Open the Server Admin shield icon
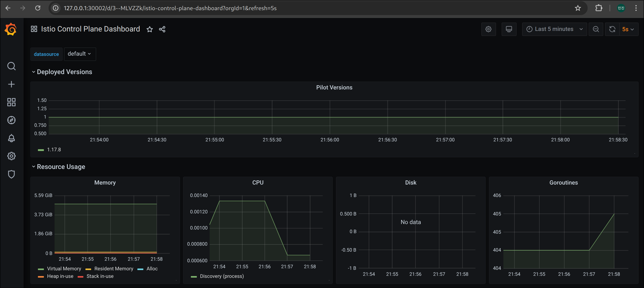This screenshot has width=644, height=288. 11,174
